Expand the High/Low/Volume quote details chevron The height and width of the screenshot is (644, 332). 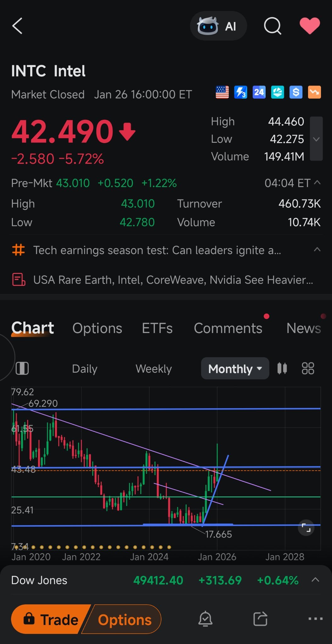(316, 139)
